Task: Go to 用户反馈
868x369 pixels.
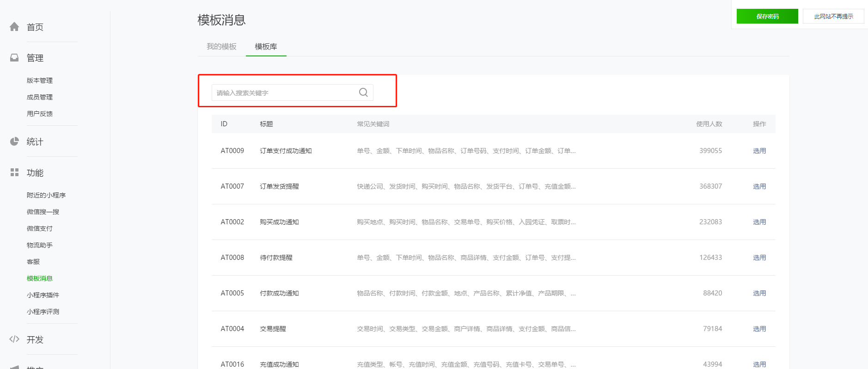Action: click(40, 114)
